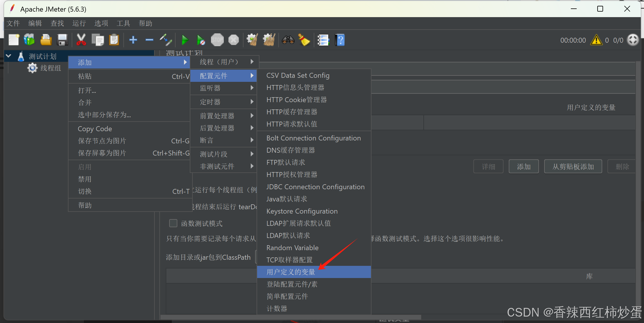Choose Random Variable item

click(x=314, y=248)
